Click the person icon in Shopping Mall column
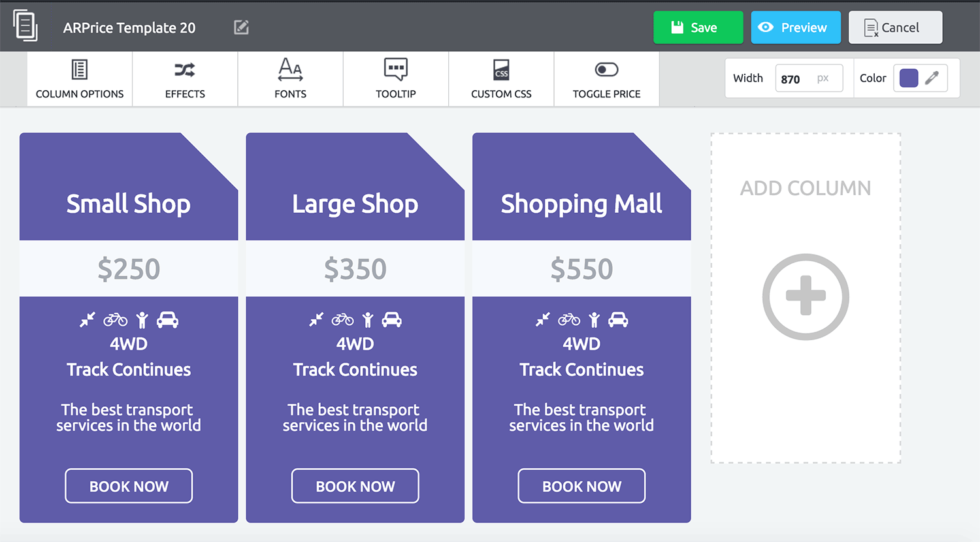 click(x=594, y=319)
